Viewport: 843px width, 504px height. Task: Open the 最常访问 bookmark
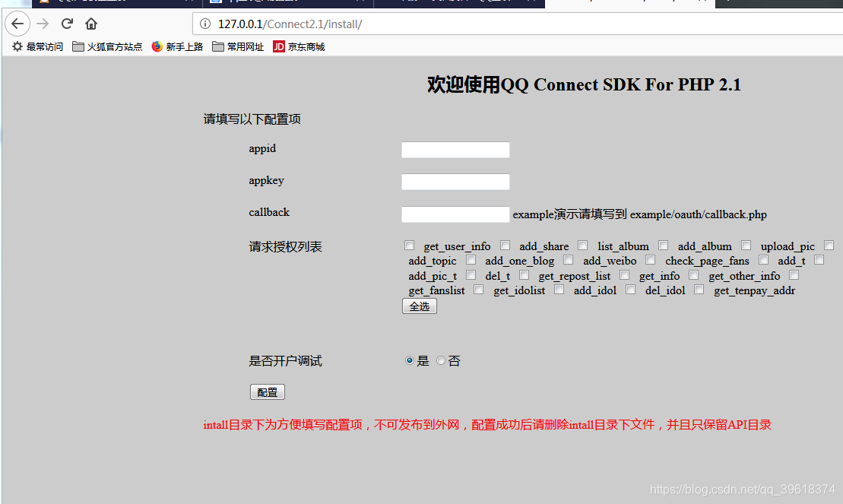(37, 47)
